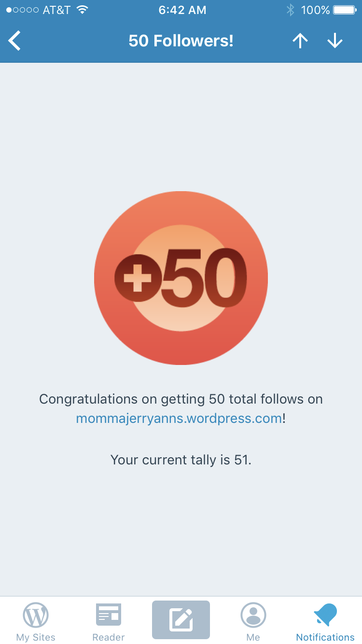The height and width of the screenshot is (644, 362).
Task: Go to next notification with down arrow
Action: [x=334, y=41]
